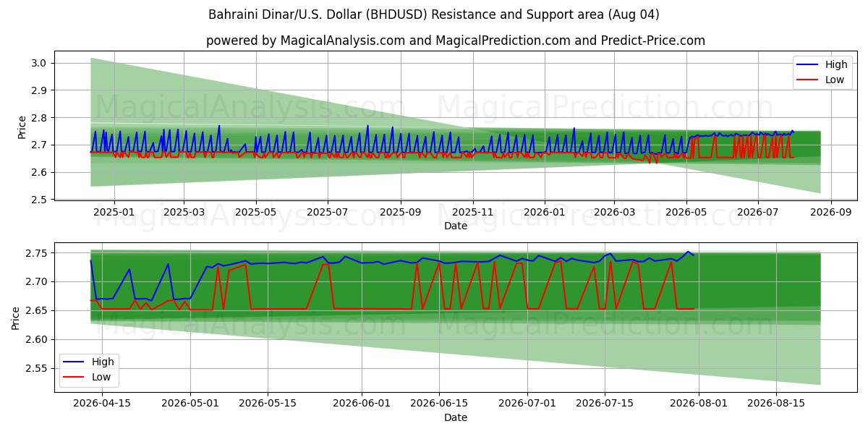The height and width of the screenshot is (434, 868).
Task: Click the '2025-01' date tick label
Action: click(114, 213)
